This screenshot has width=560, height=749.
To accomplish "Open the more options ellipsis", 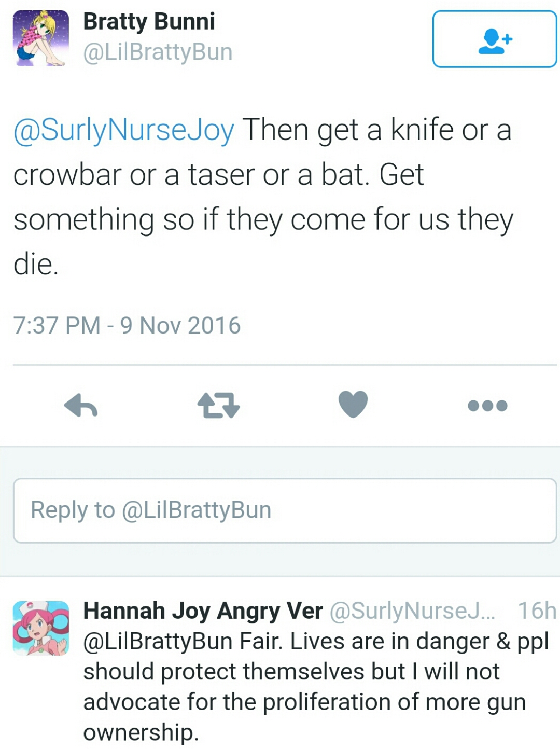I will coord(487,406).
